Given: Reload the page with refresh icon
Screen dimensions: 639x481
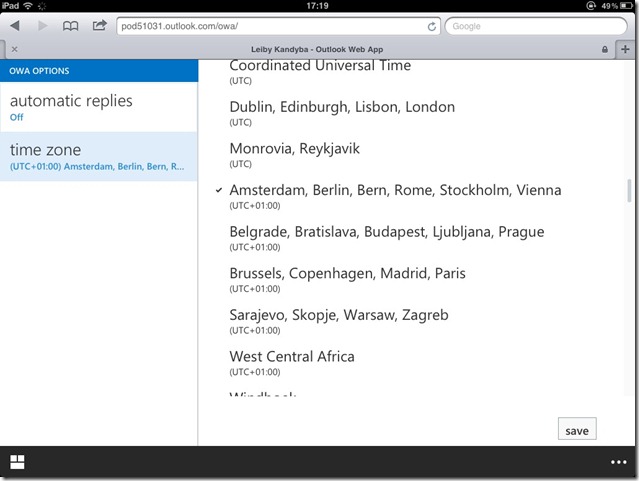Looking at the screenshot, I should point(432,26).
